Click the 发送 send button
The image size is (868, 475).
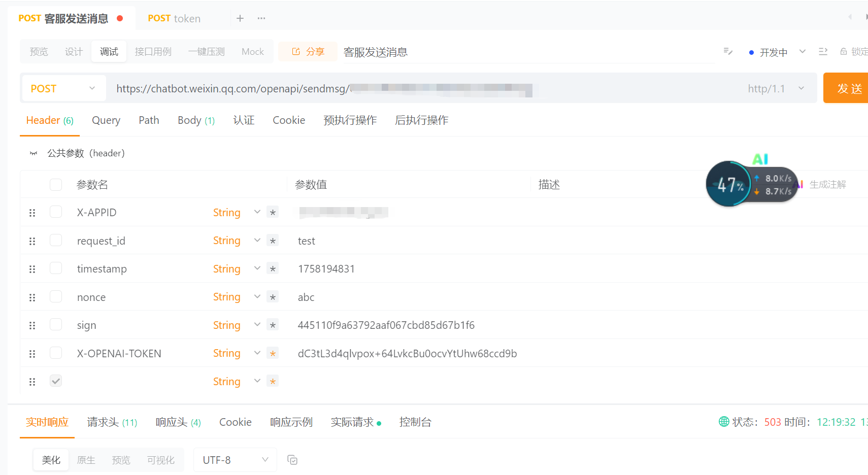[x=847, y=88]
